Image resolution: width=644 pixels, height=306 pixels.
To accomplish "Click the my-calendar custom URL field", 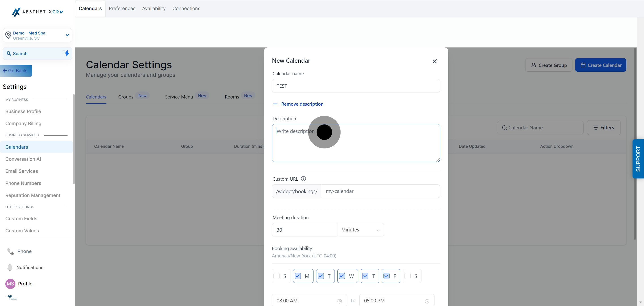I will click(380, 191).
